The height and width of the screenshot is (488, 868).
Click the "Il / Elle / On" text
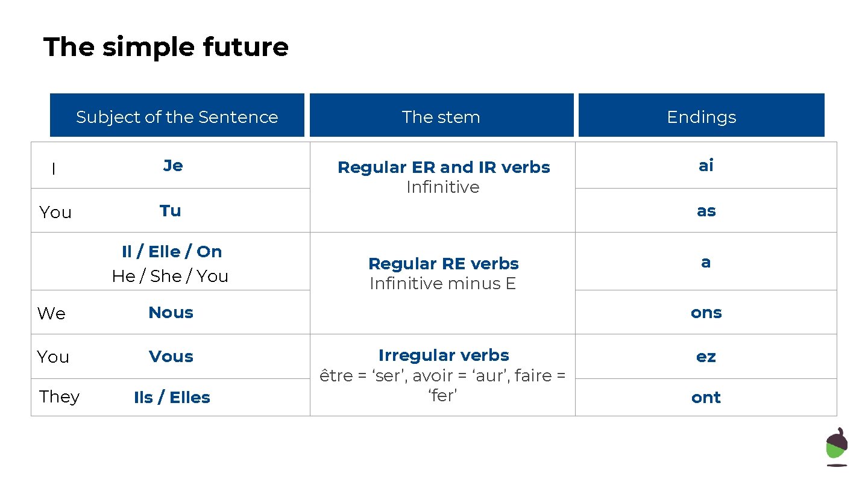(x=172, y=251)
